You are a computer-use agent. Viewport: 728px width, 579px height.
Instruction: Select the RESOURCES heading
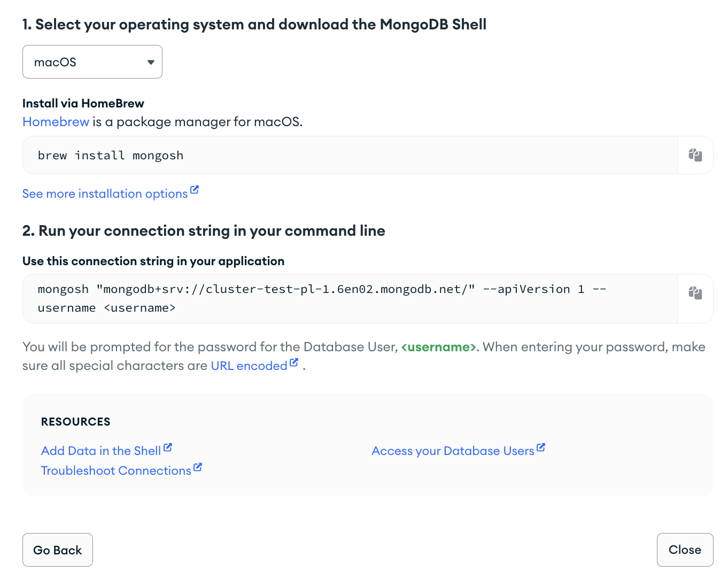coord(76,422)
